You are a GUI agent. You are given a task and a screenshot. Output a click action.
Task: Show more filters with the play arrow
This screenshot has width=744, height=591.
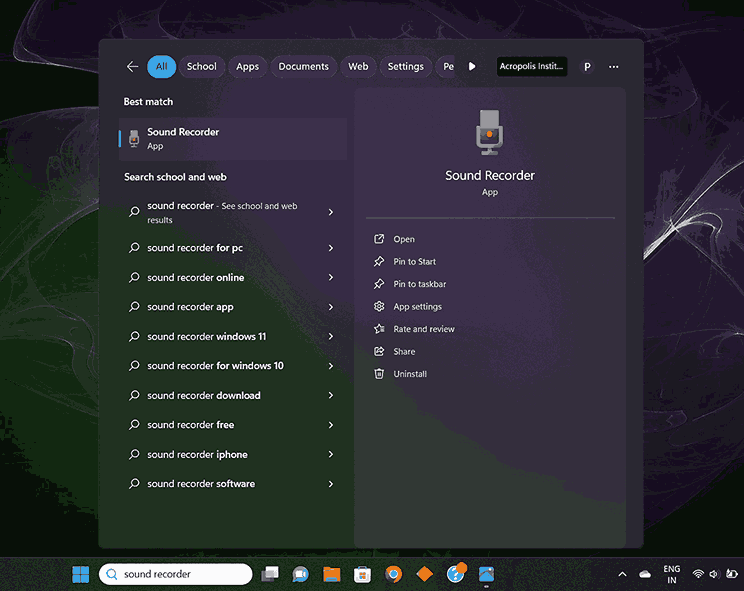tap(472, 66)
